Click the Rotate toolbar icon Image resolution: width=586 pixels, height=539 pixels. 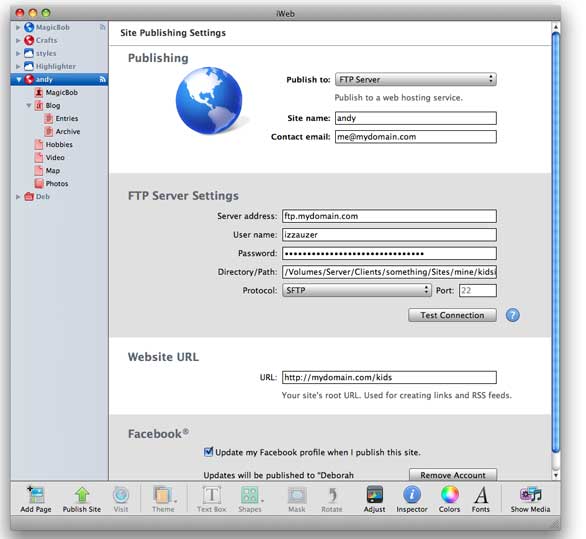(x=332, y=495)
